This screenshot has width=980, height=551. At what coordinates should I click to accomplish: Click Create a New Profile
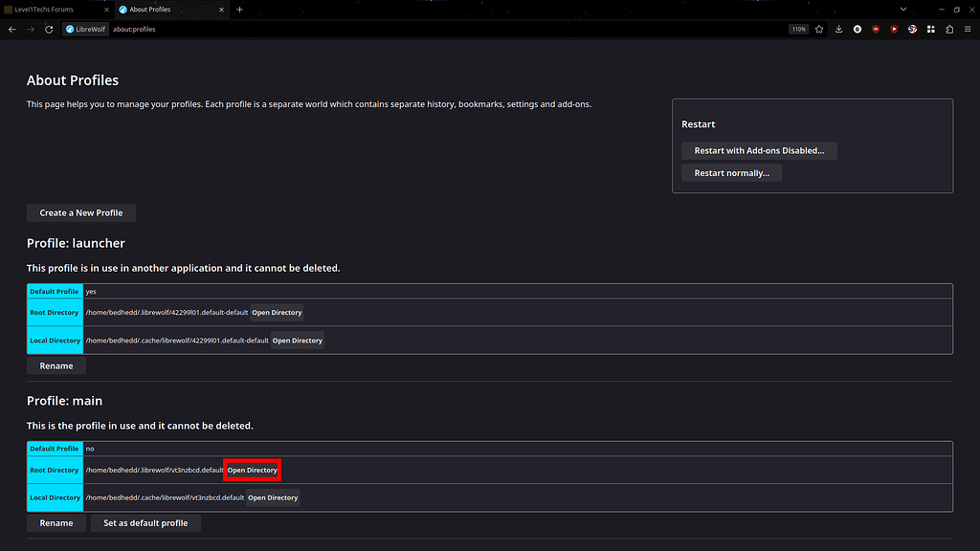[80, 212]
